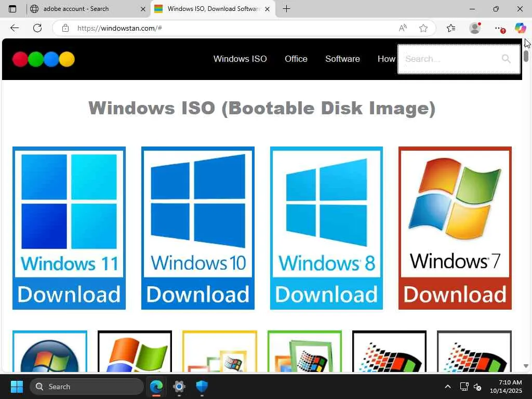Open Settings gear on the taskbar
Screen dimensions: 532x399
coord(179,387)
